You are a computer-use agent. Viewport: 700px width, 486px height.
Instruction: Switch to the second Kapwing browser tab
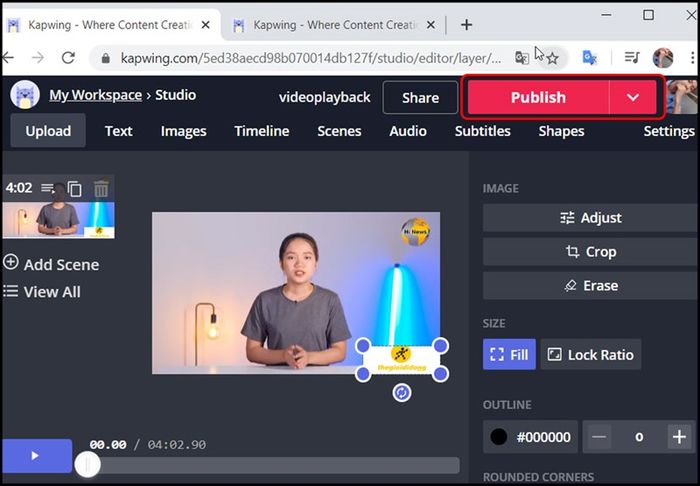point(335,25)
